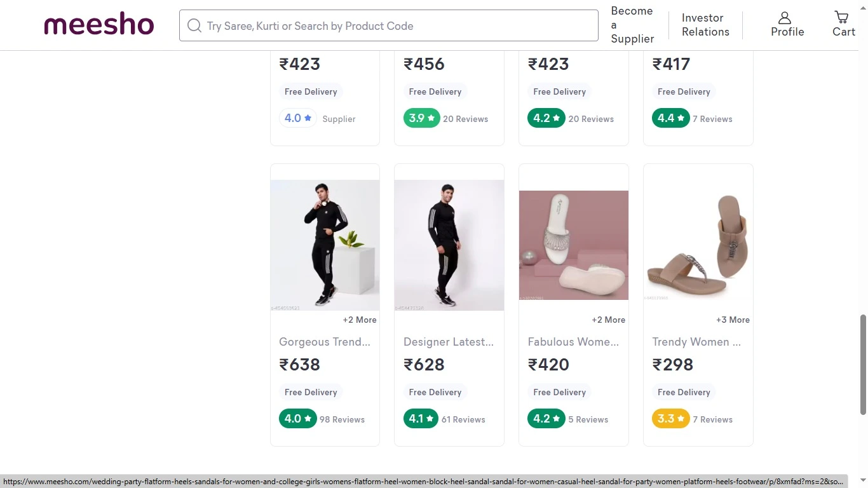Open Become a Supplier link
This screenshot has width=868, height=488.
632,25
